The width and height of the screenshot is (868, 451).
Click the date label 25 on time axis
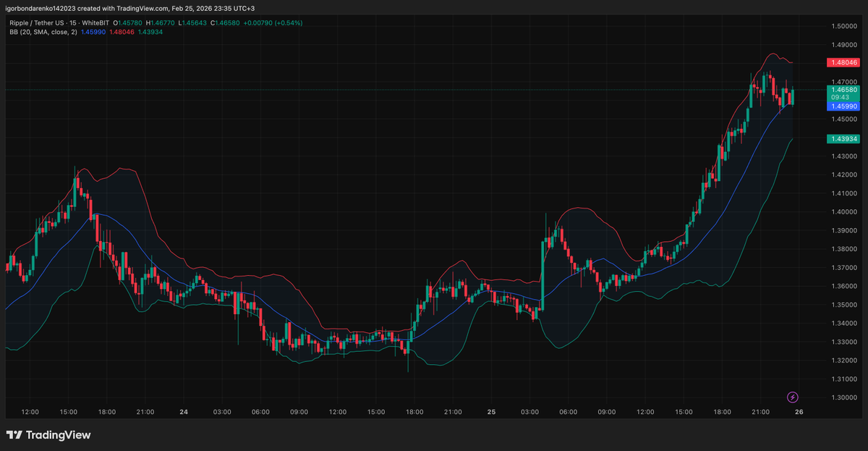[491, 411]
